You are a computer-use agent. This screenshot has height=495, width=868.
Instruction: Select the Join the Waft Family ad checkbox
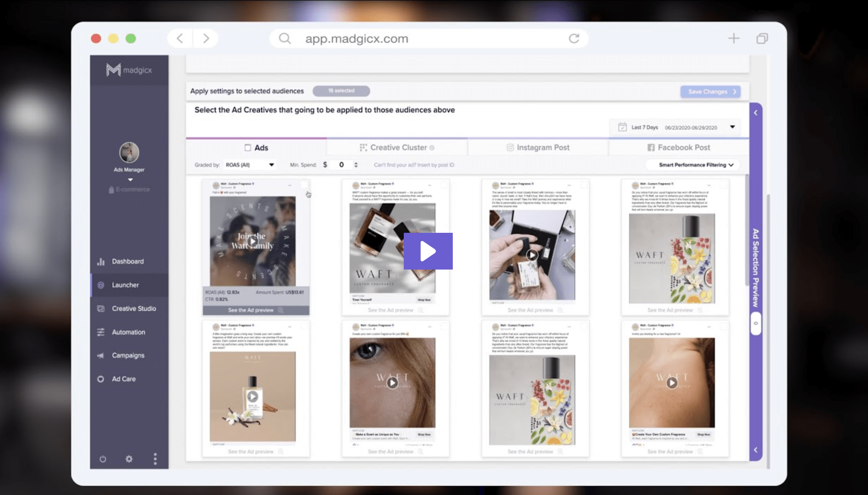coord(304,185)
